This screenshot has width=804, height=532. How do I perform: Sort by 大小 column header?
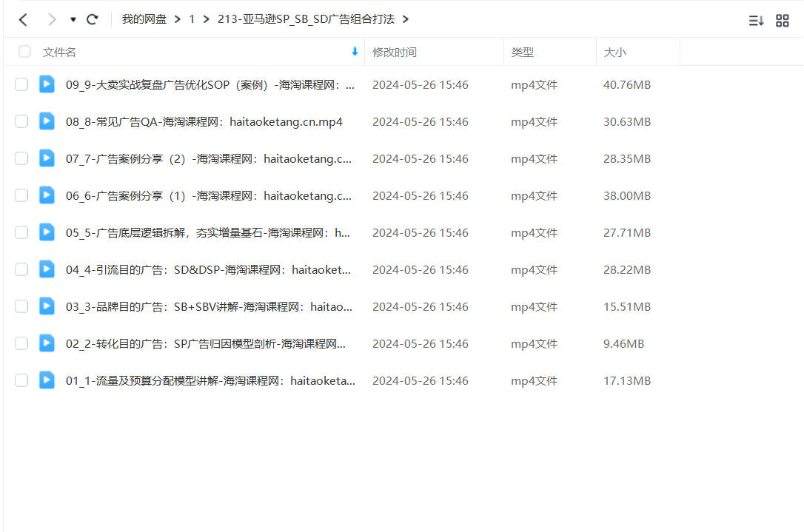click(614, 53)
